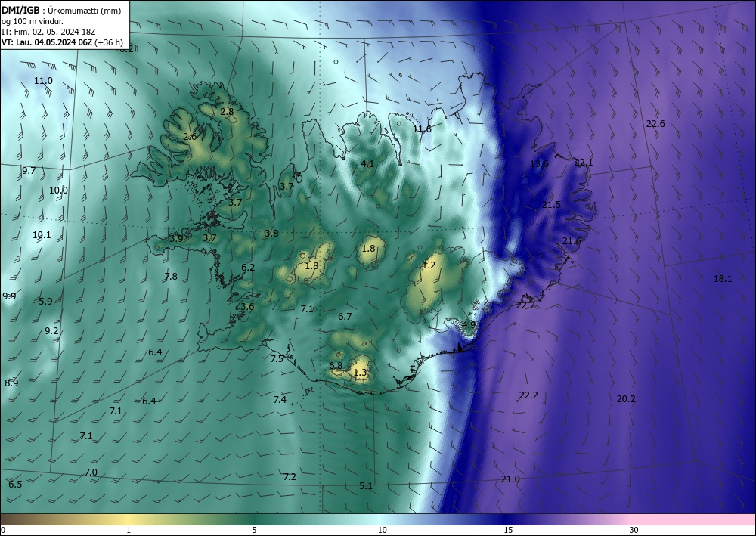Screen dimensions: 756x536
Task: Click the color scale label 5
Action: coord(254,530)
